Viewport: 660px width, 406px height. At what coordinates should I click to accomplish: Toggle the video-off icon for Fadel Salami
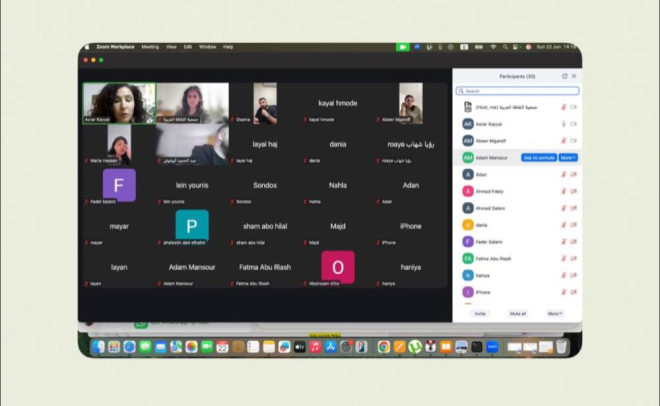[574, 241]
